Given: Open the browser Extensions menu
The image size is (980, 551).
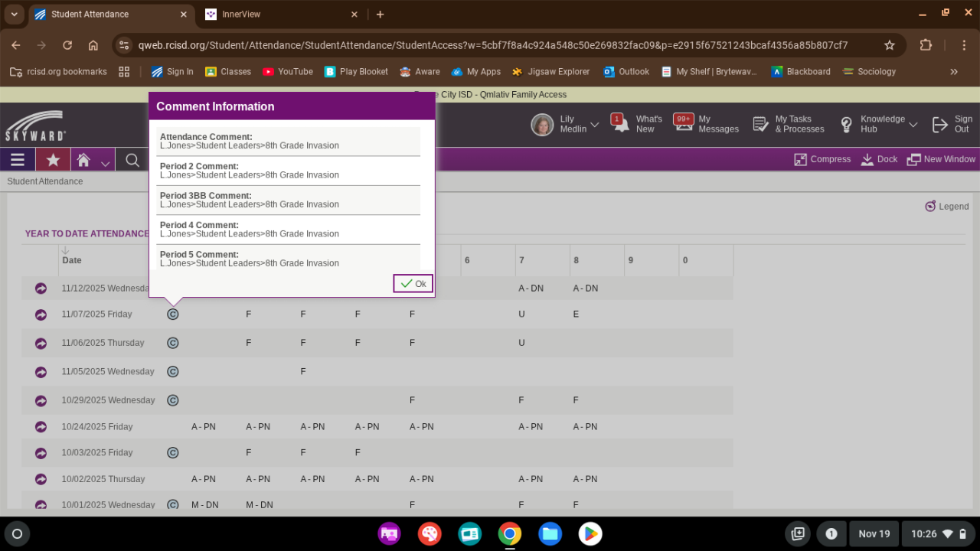Looking at the screenshot, I should [926, 45].
